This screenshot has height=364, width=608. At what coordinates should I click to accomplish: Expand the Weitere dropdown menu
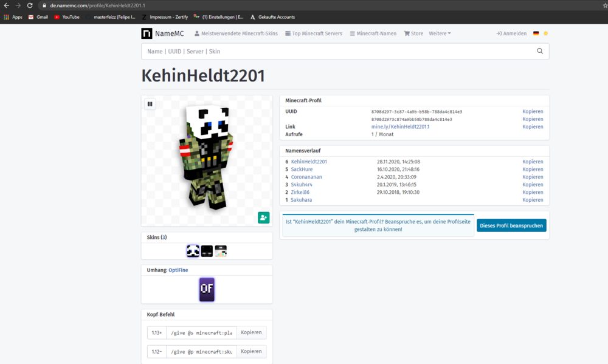click(440, 33)
